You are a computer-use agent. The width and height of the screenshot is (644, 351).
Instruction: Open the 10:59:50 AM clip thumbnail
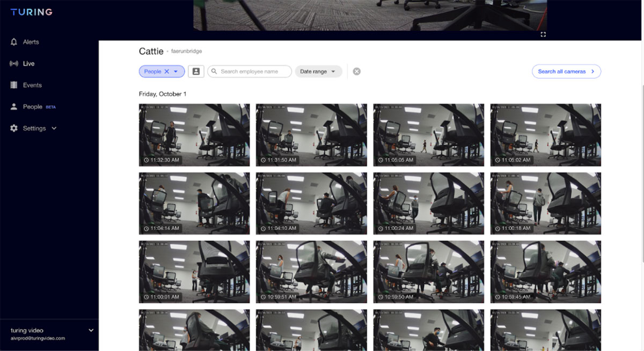(x=428, y=272)
